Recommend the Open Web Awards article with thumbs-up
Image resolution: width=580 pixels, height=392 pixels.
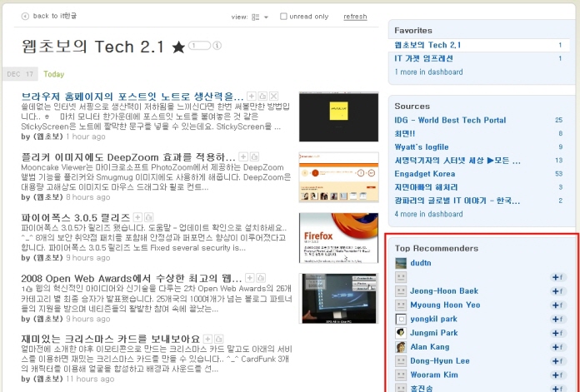[261, 278]
